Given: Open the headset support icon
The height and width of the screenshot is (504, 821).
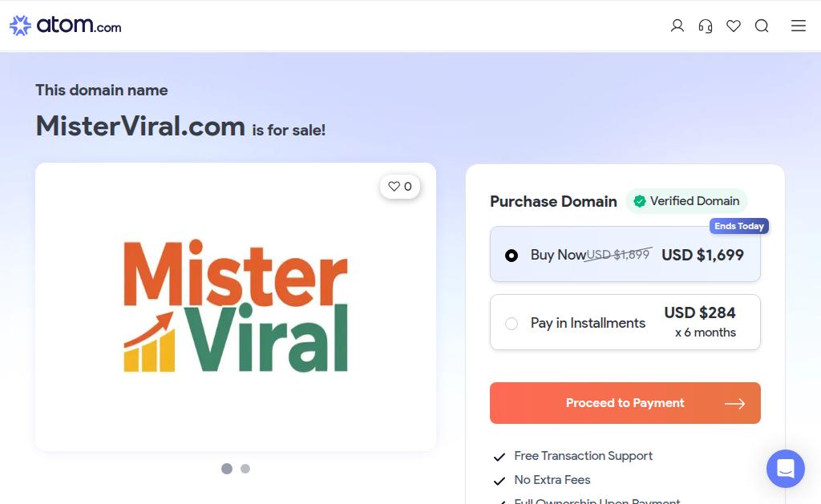Looking at the screenshot, I should [706, 26].
